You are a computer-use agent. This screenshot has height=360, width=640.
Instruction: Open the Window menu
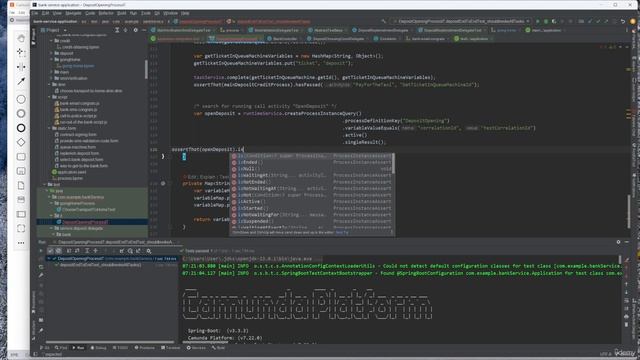(170, 13)
